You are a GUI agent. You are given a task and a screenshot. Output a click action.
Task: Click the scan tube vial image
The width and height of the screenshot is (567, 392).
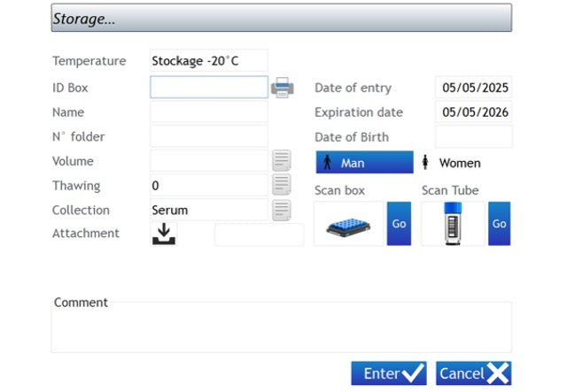point(453,224)
